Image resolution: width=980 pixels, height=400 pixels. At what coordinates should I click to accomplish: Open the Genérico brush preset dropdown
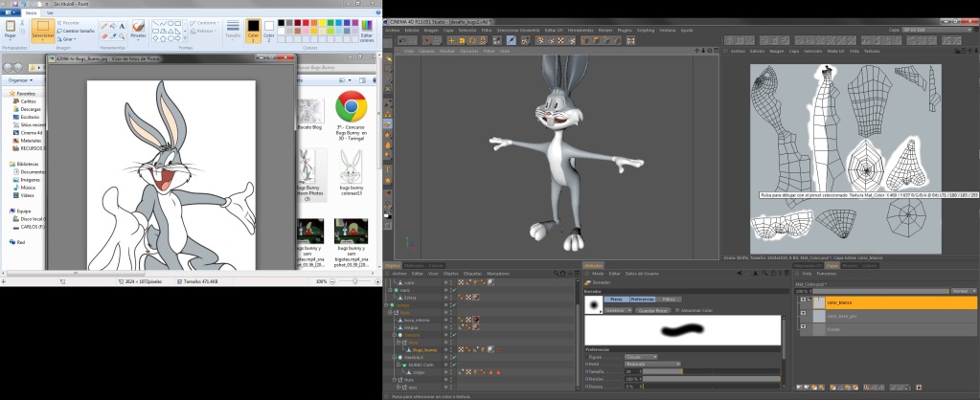(x=618, y=310)
